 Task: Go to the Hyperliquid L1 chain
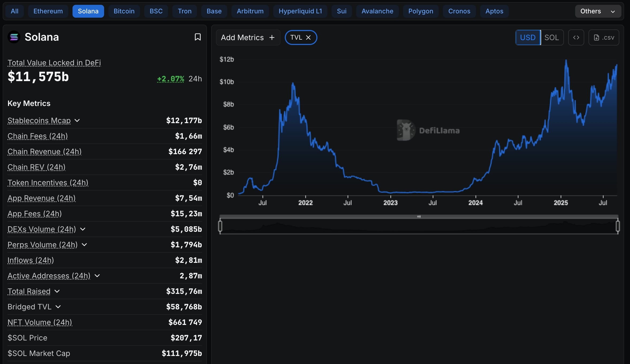click(300, 11)
